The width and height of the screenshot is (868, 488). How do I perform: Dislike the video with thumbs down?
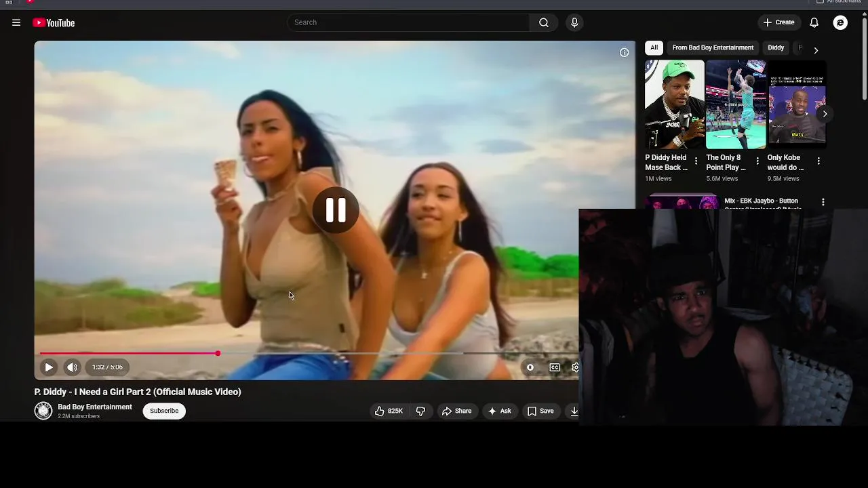pyautogui.click(x=420, y=411)
